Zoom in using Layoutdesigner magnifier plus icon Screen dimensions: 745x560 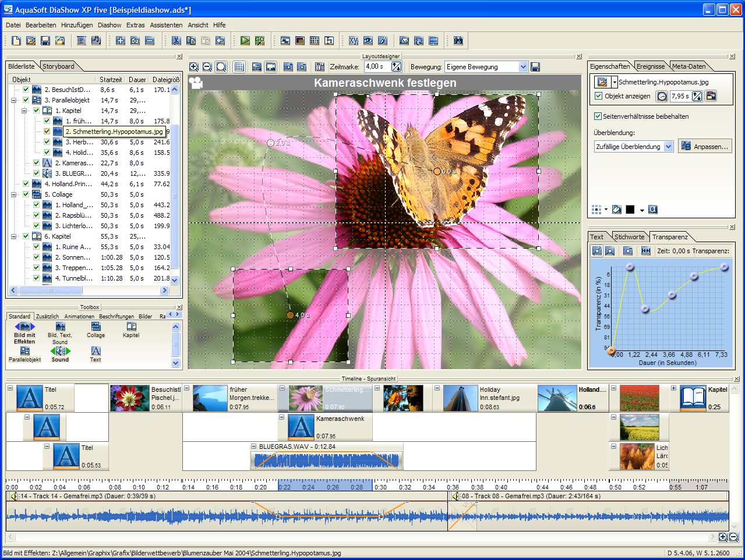(194, 67)
